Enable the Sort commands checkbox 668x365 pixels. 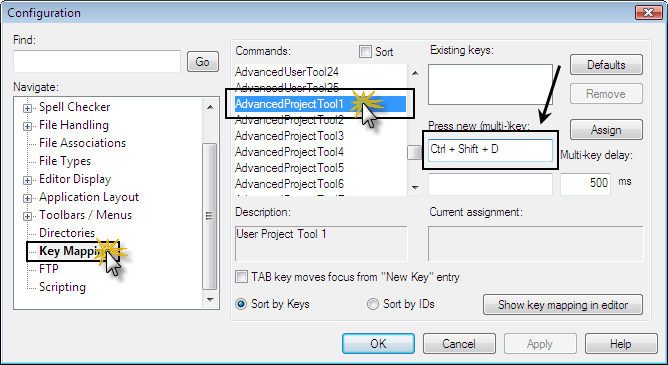point(365,52)
